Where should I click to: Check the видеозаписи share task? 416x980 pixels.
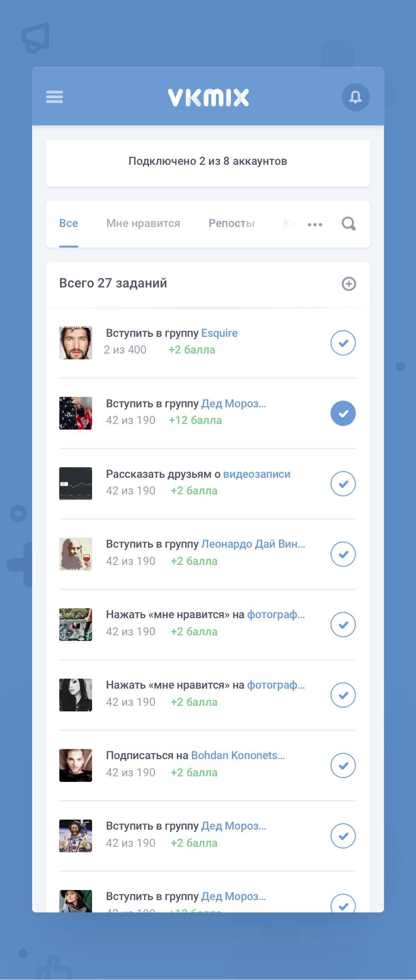coord(343,483)
